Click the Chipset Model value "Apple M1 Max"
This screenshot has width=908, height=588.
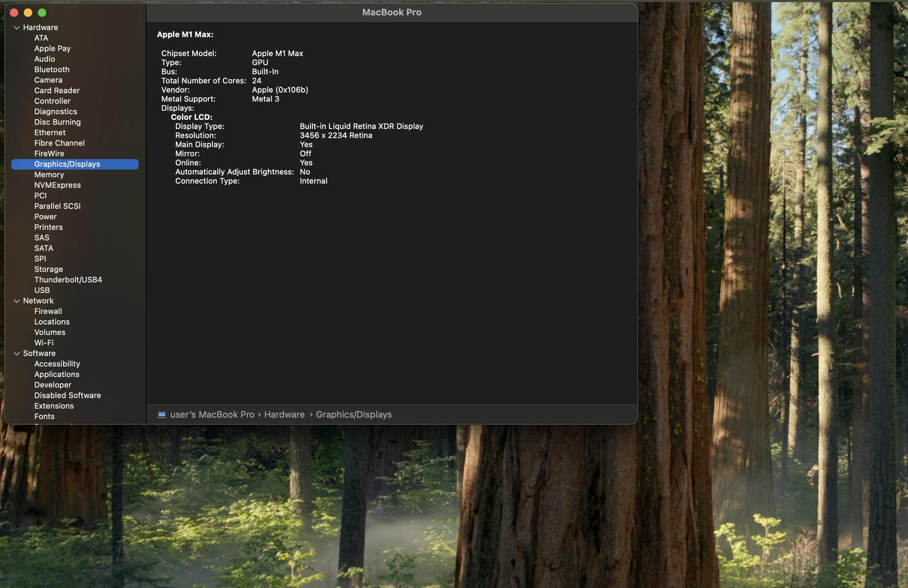[x=278, y=53]
